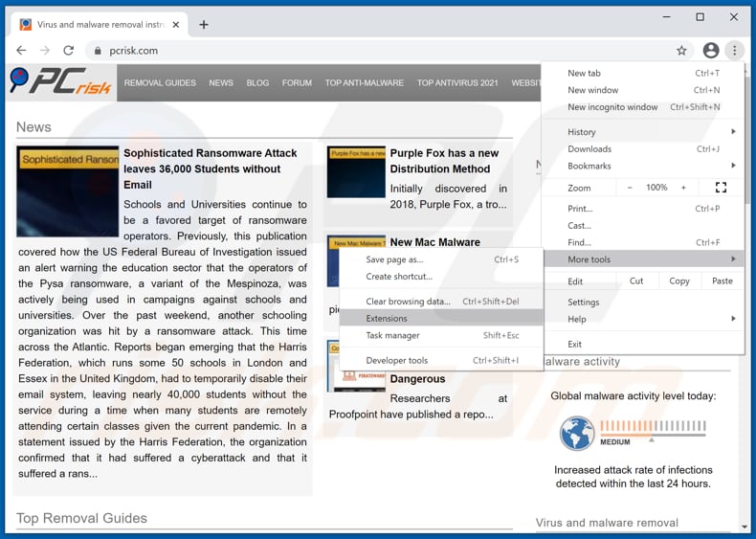Expand the Help submenu
756x539 pixels.
click(x=651, y=320)
